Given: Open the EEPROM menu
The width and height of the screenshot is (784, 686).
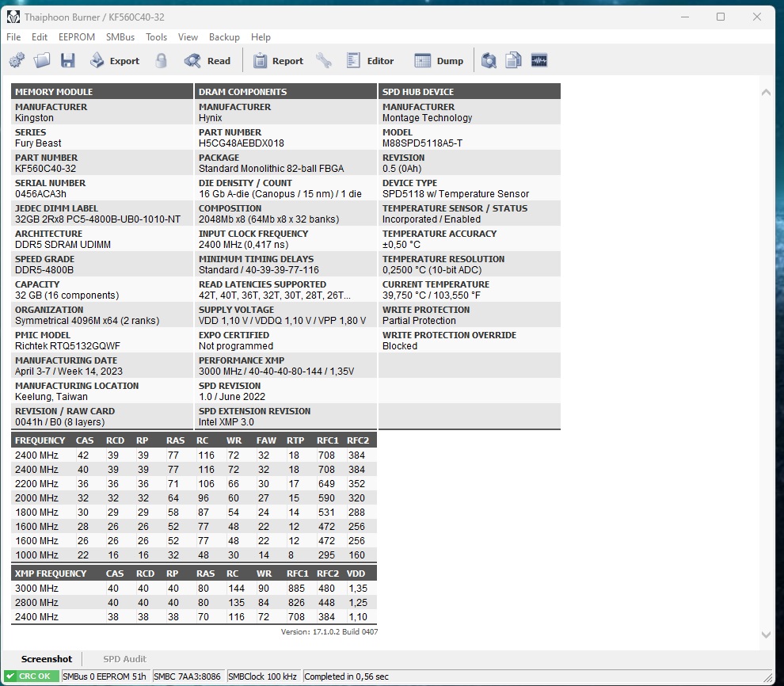Looking at the screenshot, I should pos(77,37).
